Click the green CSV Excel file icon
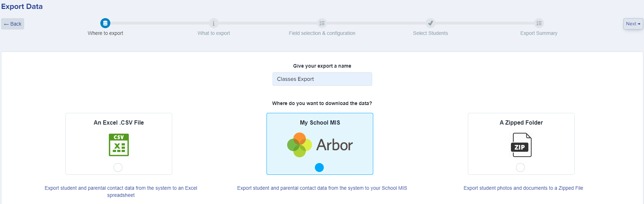Screen dimensions: 644x204 click(x=119, y=145)
